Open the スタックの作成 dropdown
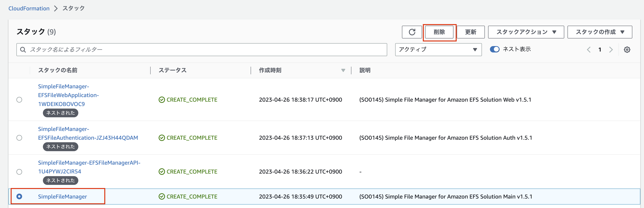The height and width of the screenshot is (208, 644). click(x=599, y=32)
